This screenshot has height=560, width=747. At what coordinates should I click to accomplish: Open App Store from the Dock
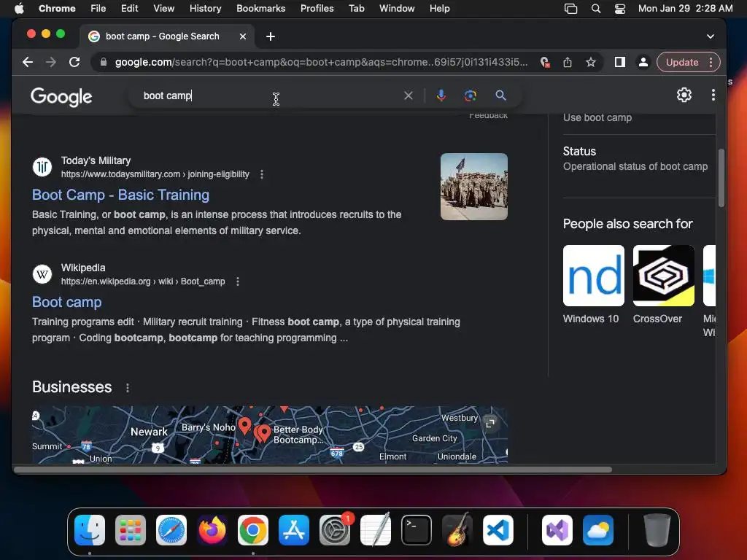point(294,530)
